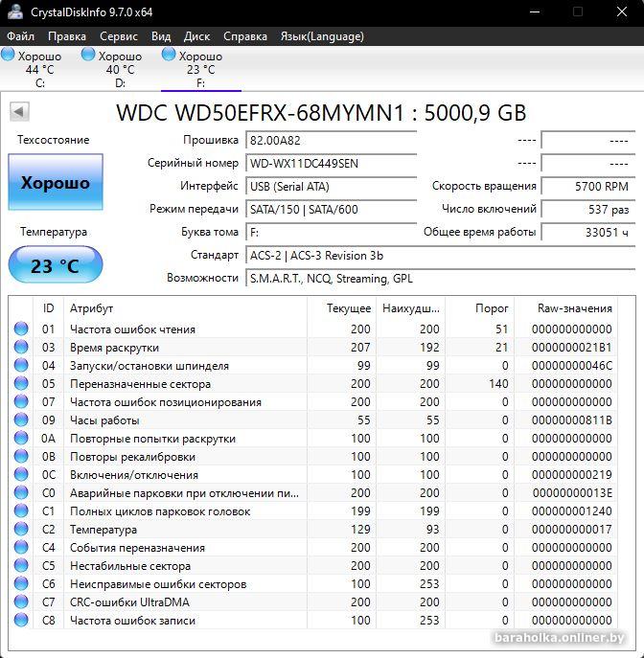Open the Диск menu
644x658 pixels.
[196, 36]
